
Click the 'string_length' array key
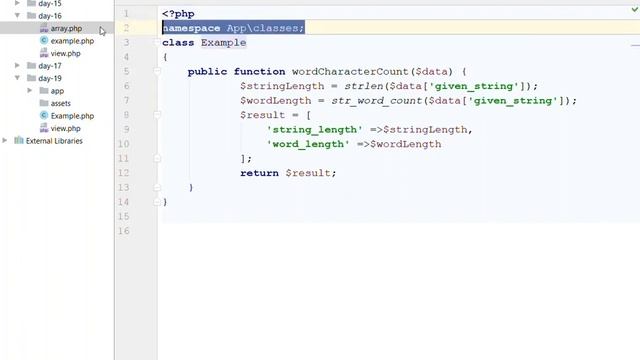[314, 130]
